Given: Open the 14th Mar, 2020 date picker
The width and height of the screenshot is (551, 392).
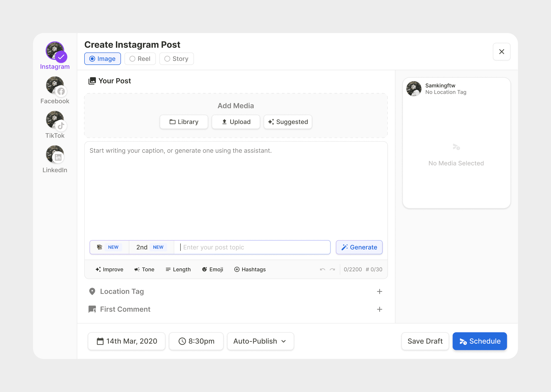Looking at the screenshot, I should [127, 341].
